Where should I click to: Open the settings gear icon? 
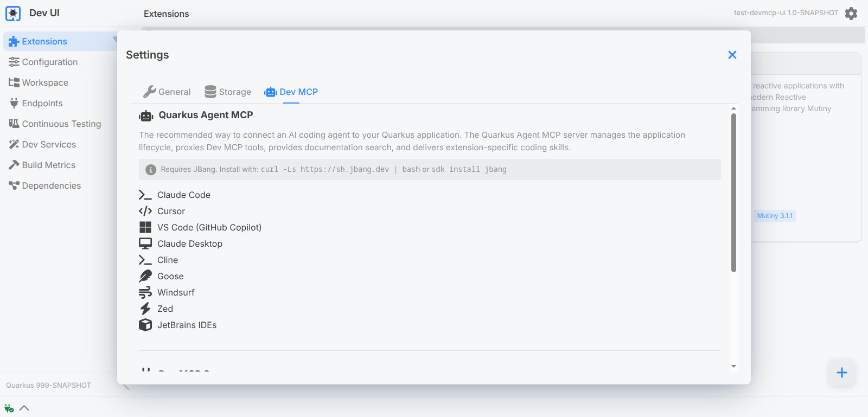[851, 14]
